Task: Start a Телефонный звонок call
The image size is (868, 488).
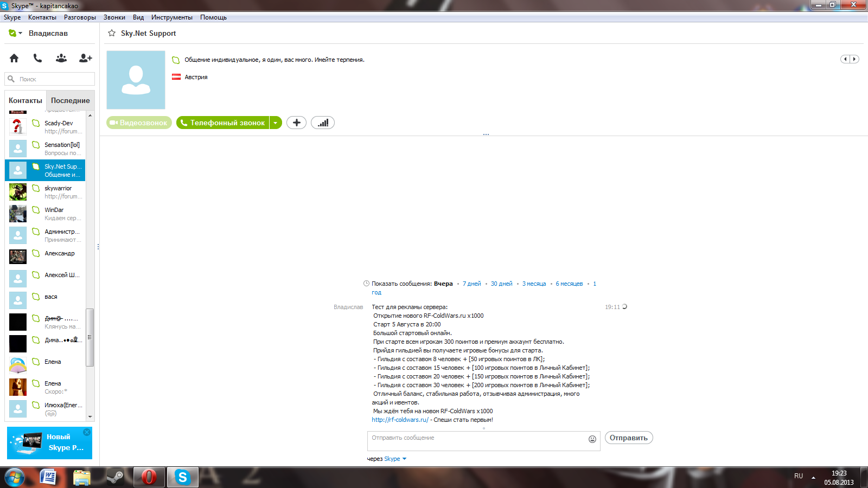Action: click(x=222, y=123)
